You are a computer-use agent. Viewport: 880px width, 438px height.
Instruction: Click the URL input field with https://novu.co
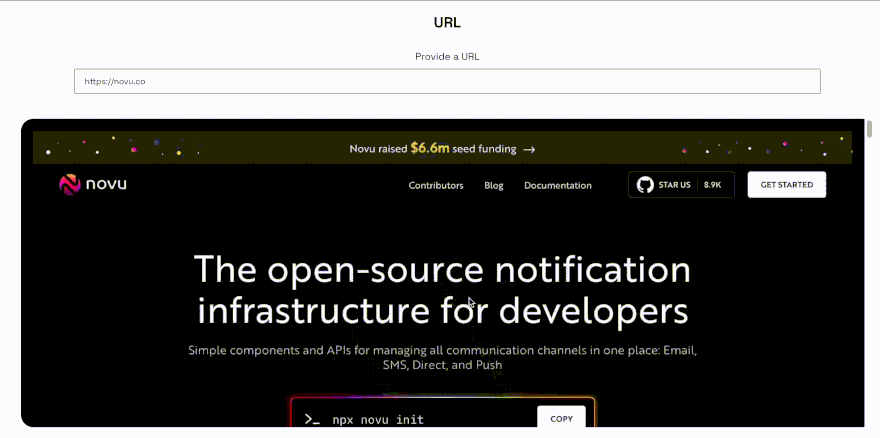point(447,81)
